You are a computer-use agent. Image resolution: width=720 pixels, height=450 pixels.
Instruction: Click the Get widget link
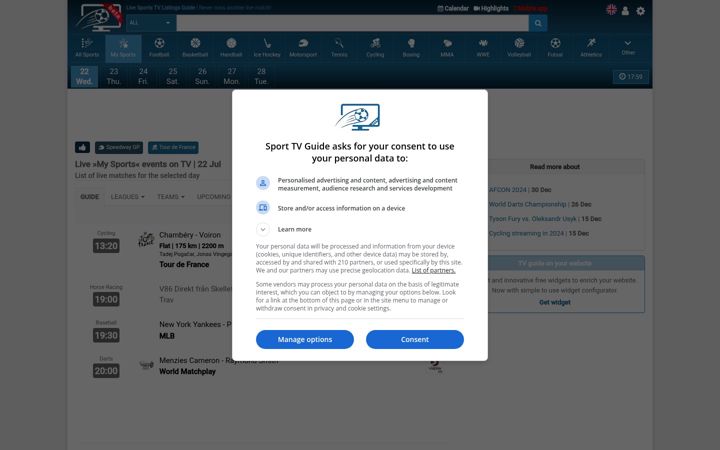[x=555, y=302]
